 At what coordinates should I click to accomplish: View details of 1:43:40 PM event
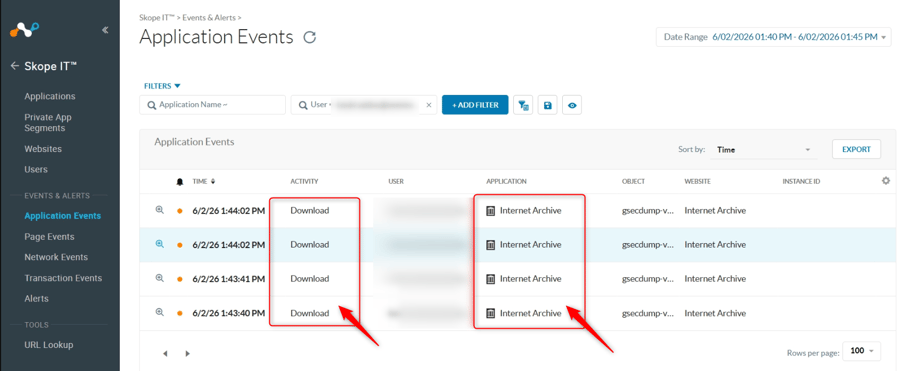click(x=160, y=312)
